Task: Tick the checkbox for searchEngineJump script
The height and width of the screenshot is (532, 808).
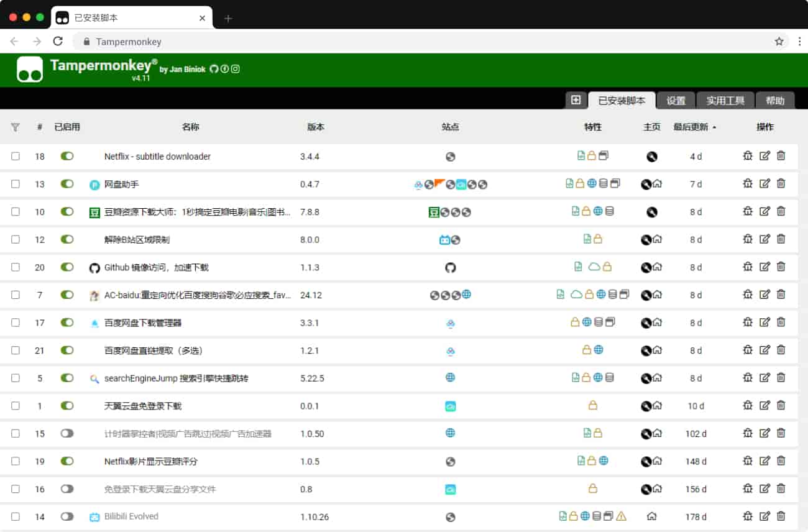Action: point(16,378)
